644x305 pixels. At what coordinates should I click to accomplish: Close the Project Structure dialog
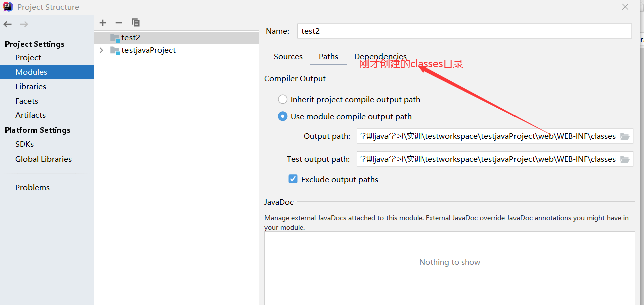[x=625, y=7]
